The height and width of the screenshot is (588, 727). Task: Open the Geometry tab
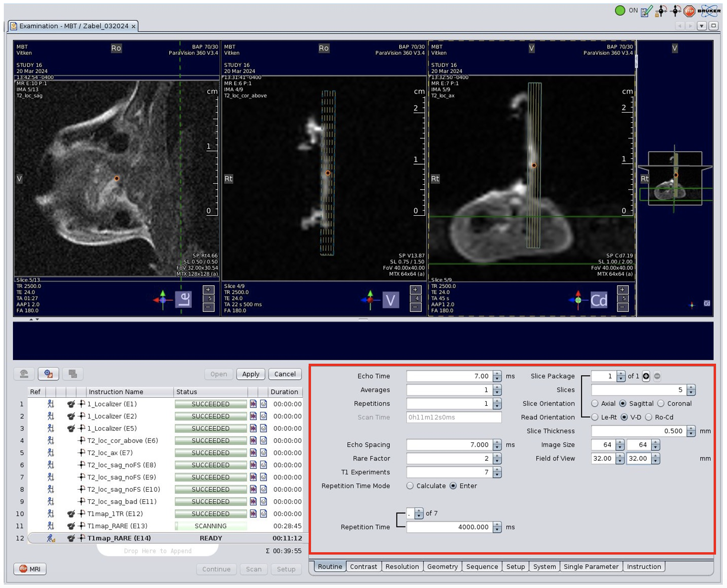tap(442, 567)
